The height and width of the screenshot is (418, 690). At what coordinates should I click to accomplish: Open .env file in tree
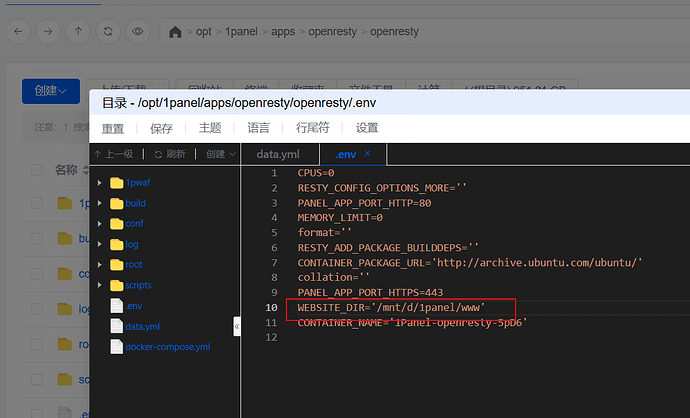pos(134,306)
